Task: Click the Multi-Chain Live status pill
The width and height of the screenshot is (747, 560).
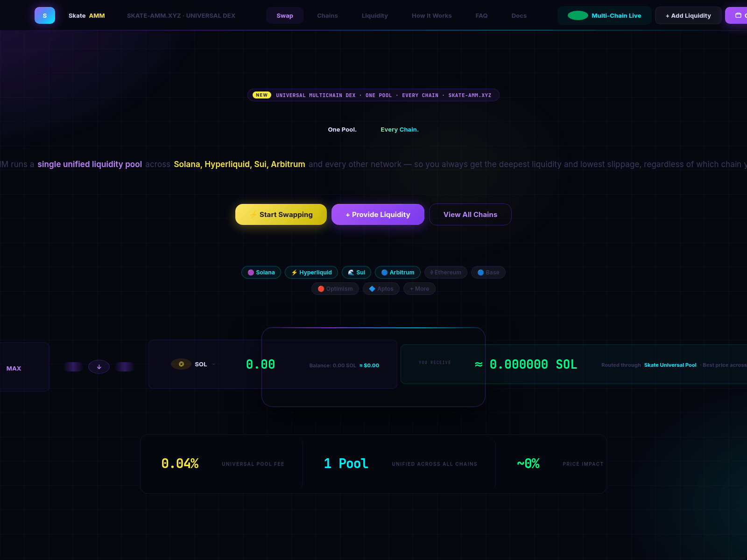Action: coord(605,15)
